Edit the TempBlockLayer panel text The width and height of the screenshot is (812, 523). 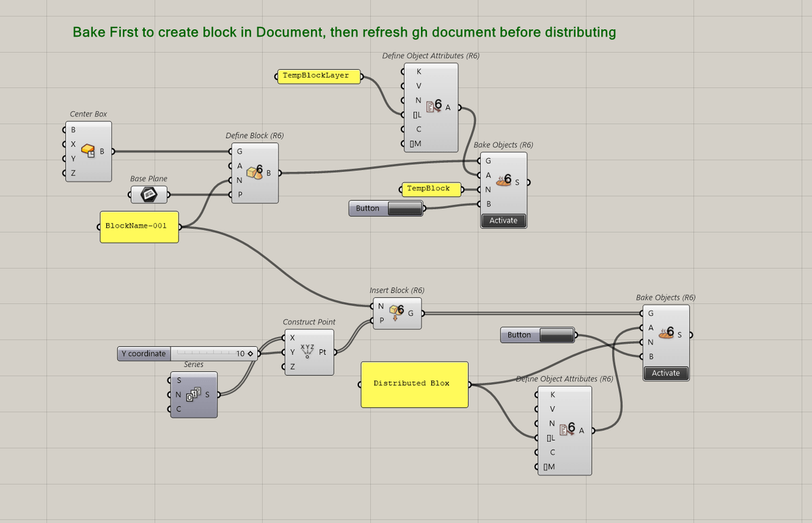pos(319,76)
